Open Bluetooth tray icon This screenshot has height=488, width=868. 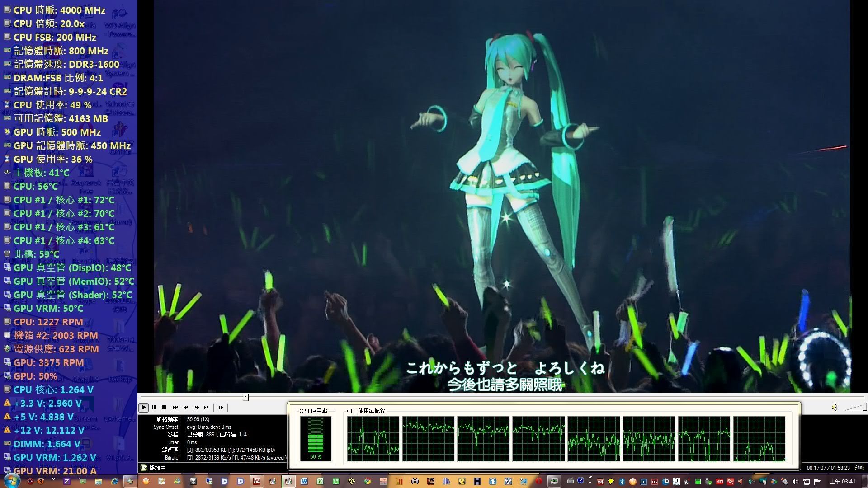click(x=622, y=482)
